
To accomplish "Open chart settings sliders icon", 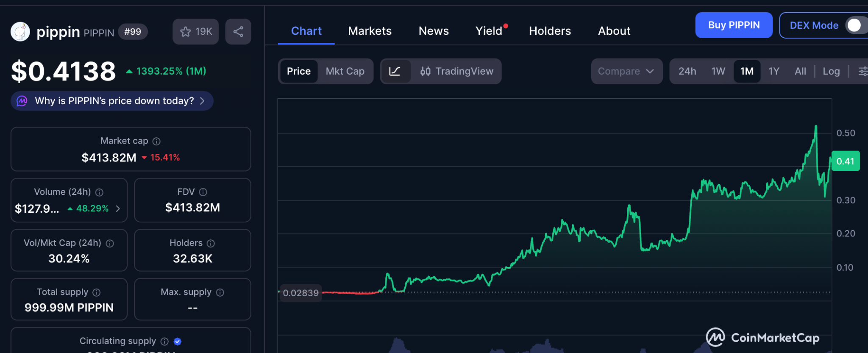I will (x=863, y=71).
